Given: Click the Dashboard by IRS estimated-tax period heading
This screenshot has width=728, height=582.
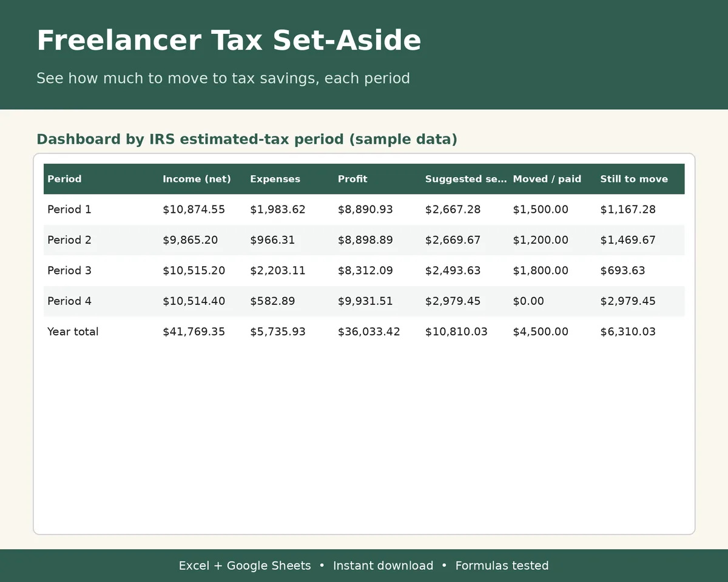Looking at the screenshot, I should (x=247, y=139).
